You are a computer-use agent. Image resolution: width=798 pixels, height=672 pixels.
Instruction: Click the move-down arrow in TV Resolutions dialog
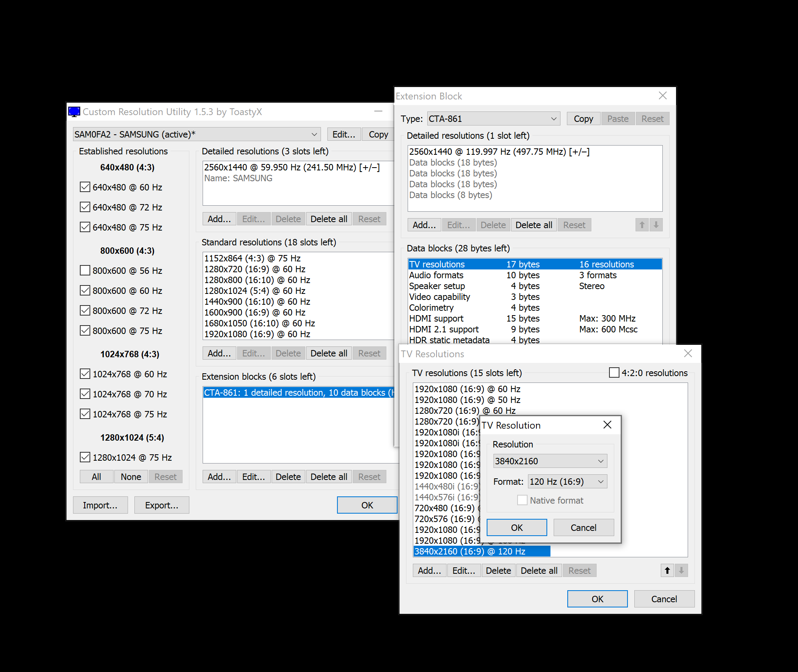(x=681, y=570)
